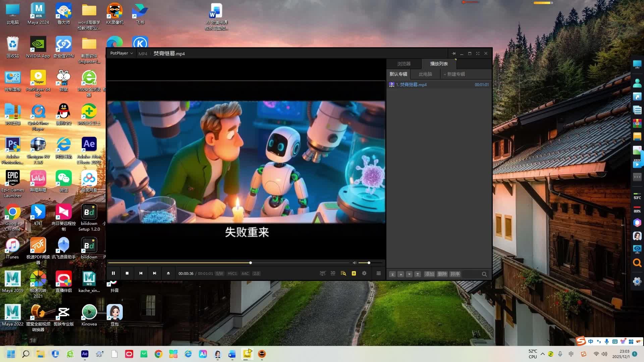The width and height of the screenshot is (644, 362).
Task: Search the playlist with magnifier icon
Action: click(484, 274)
